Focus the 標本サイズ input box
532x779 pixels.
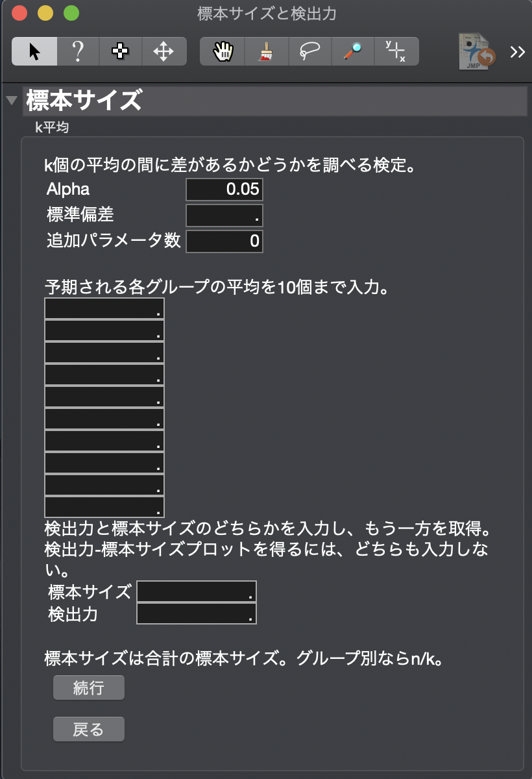(x=197, y=592)
